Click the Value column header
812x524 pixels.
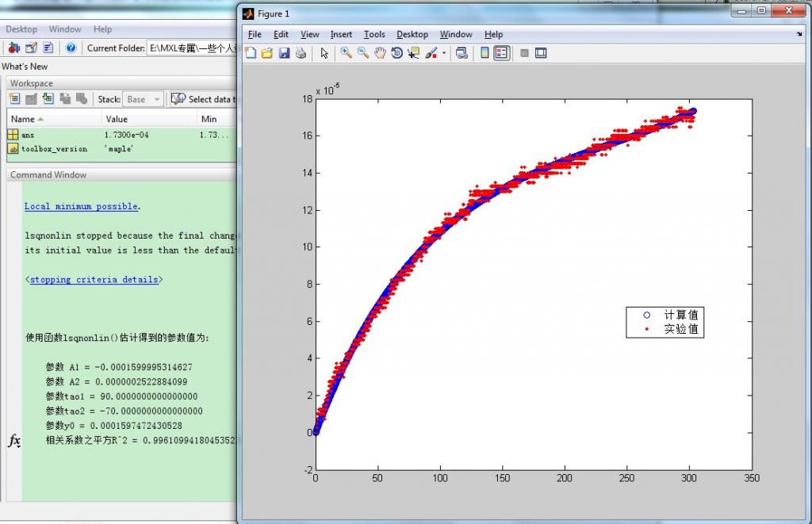point(149,119)
